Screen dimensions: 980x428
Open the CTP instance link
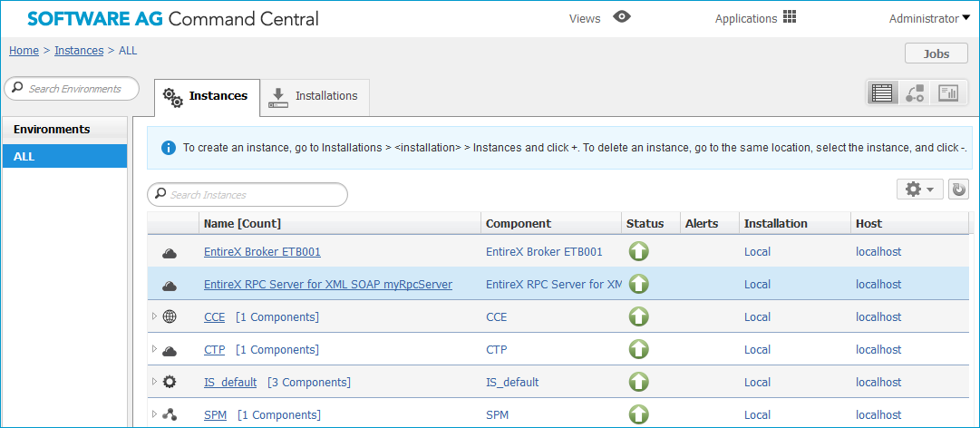point(214,349)
